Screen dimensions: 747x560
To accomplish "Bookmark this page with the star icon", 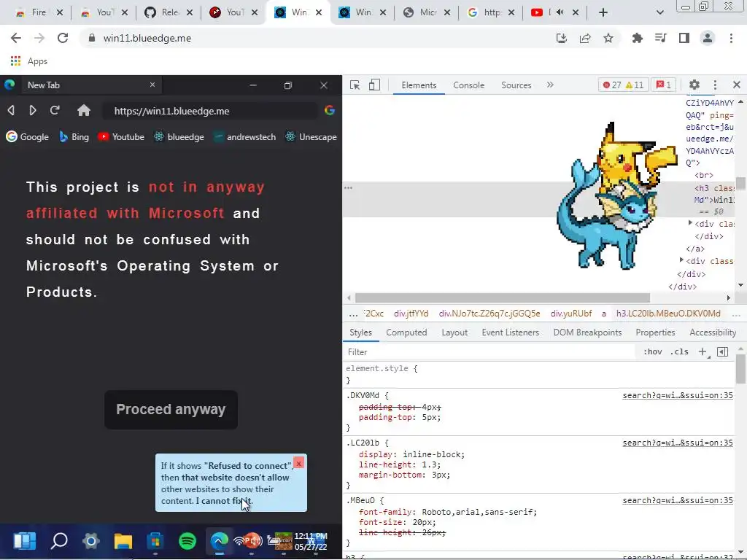I will [608, 38].
